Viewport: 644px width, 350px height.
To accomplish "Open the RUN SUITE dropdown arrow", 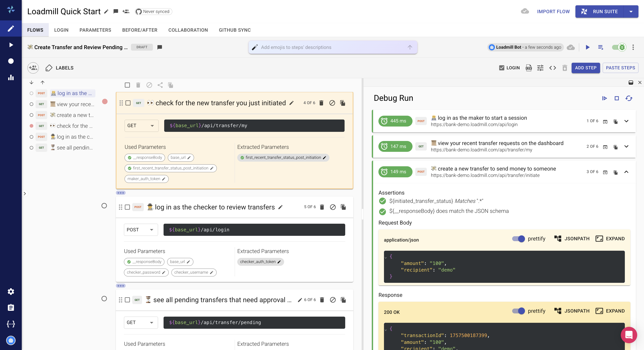I will click(631, 11).
